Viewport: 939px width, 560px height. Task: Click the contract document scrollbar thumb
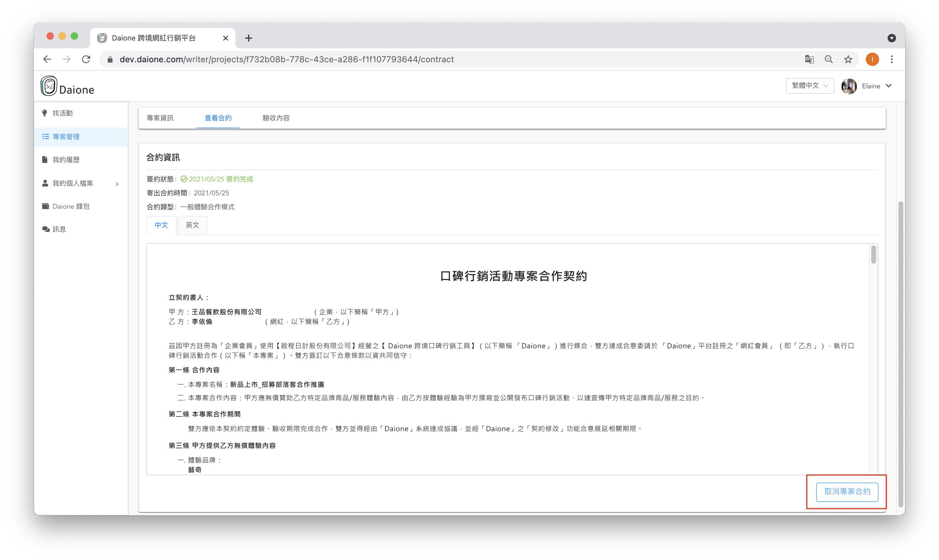click(874, 255)
